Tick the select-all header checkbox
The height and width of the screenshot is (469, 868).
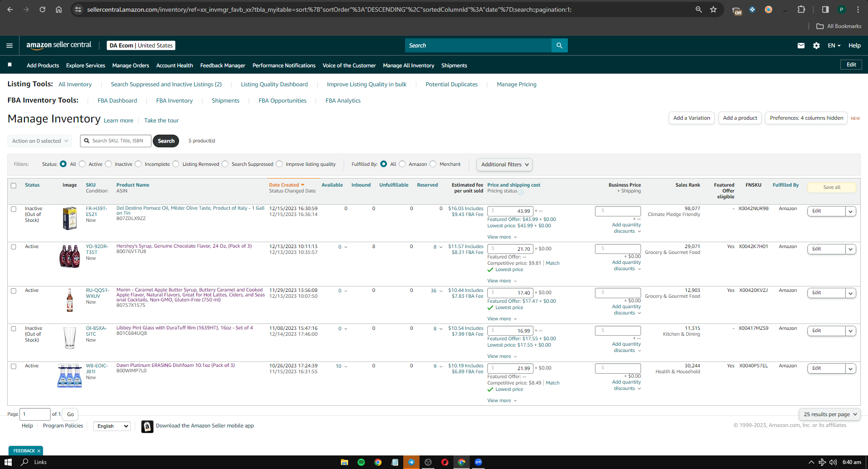pos(14,186)
